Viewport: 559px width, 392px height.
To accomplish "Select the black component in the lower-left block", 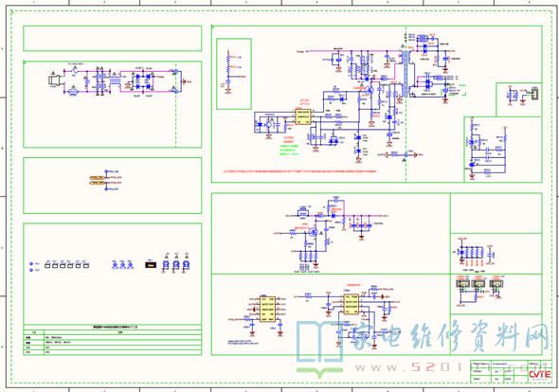I will coord(151,264).
